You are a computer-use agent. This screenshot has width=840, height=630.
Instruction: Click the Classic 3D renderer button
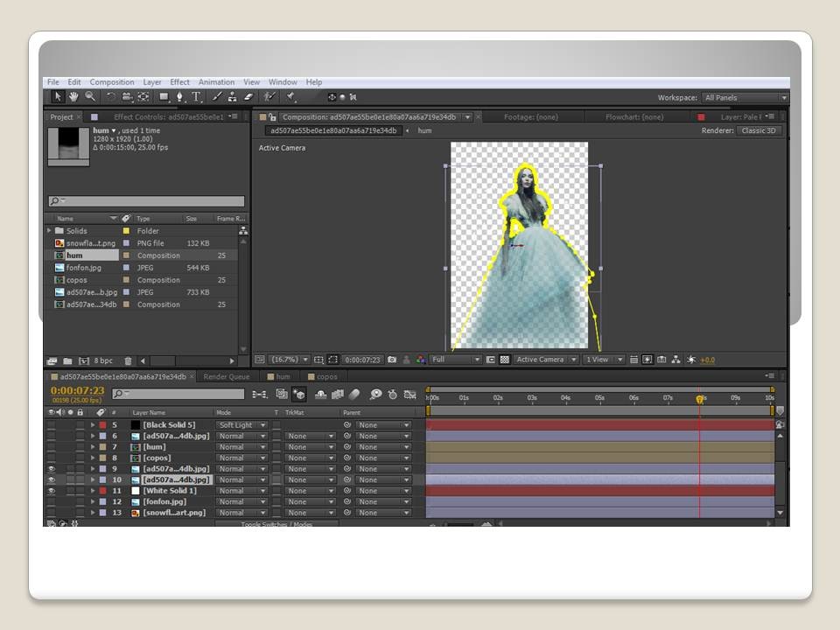pos(759,130)
